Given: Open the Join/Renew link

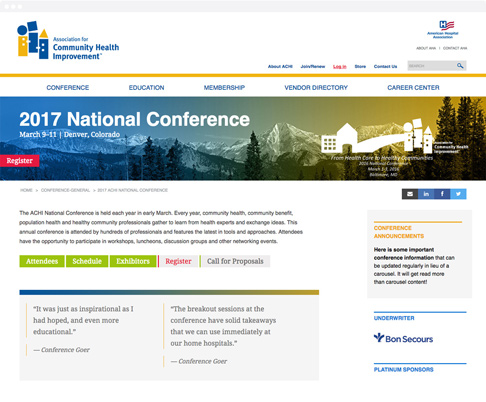Looking at the screenshot, I should click(x=313, y=66).
